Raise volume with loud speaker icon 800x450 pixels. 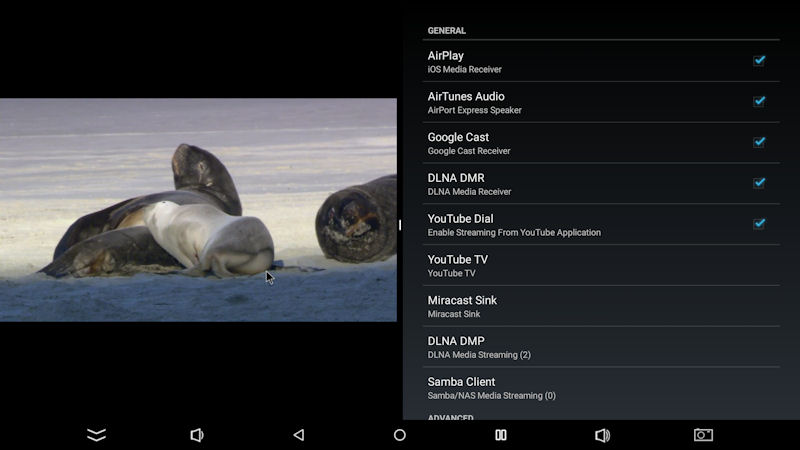(602, 435)
